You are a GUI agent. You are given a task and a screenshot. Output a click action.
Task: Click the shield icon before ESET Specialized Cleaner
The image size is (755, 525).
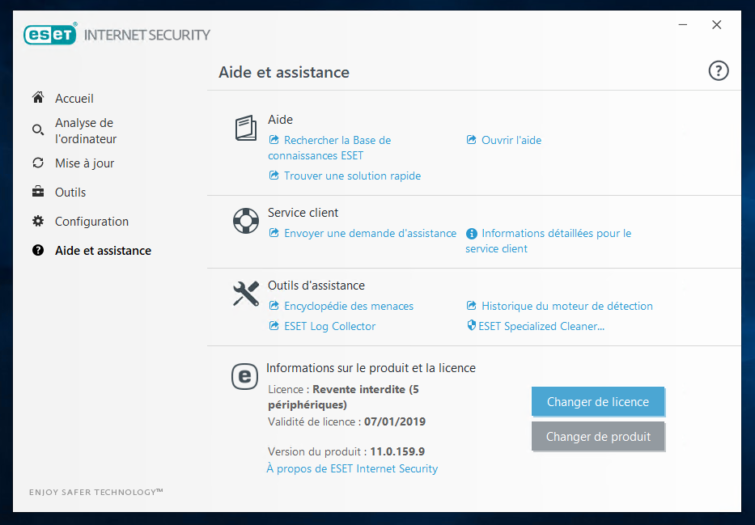tap(471, 325)
